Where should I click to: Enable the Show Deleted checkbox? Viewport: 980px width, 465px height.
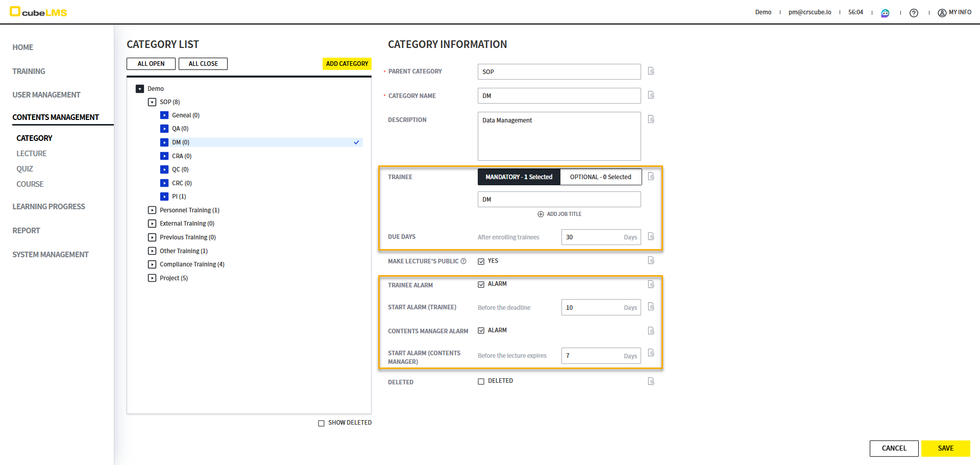point(321,423)
